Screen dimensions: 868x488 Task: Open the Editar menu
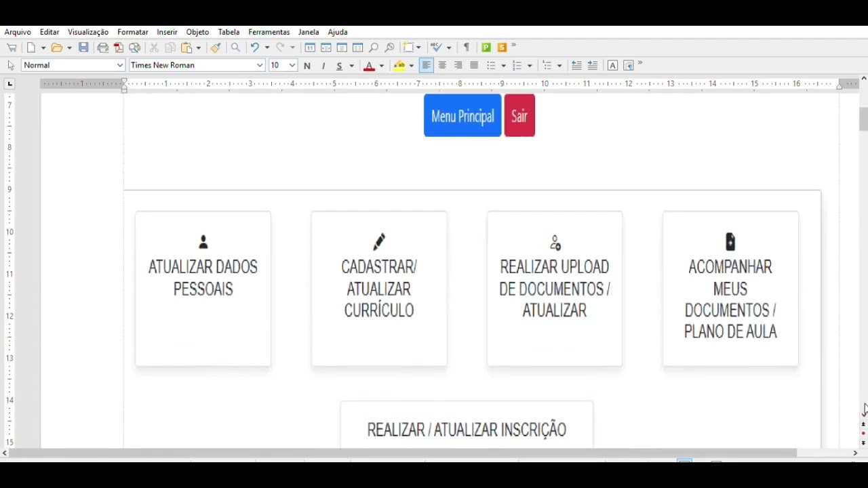click(x=50, y=32)
